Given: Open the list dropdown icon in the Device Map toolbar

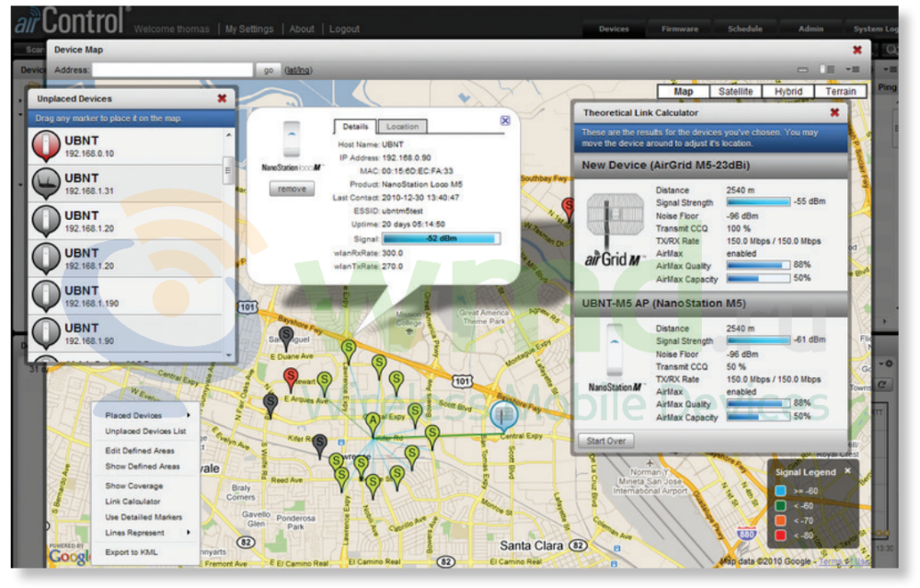Looking at the screenshot, I should pos(853,69).
